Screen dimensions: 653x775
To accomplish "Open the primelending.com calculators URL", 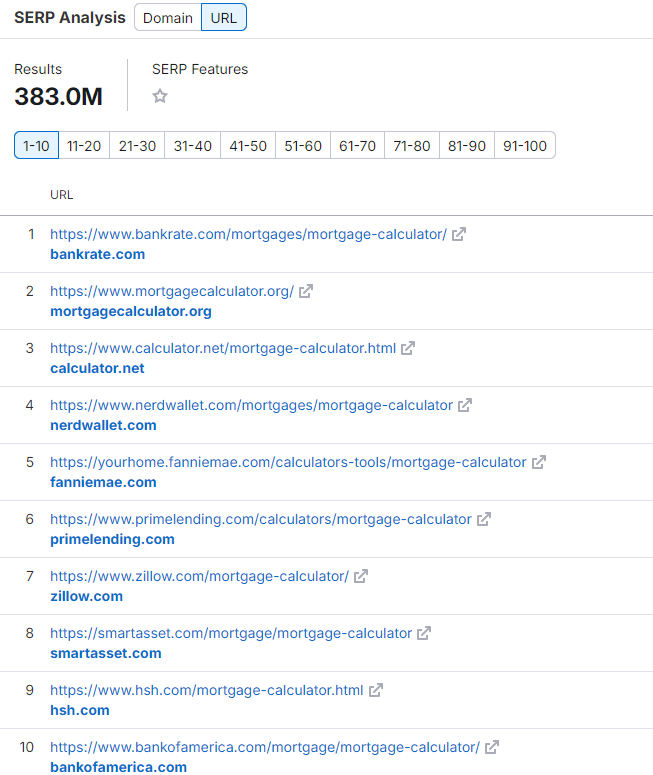I will click(261, 519).
